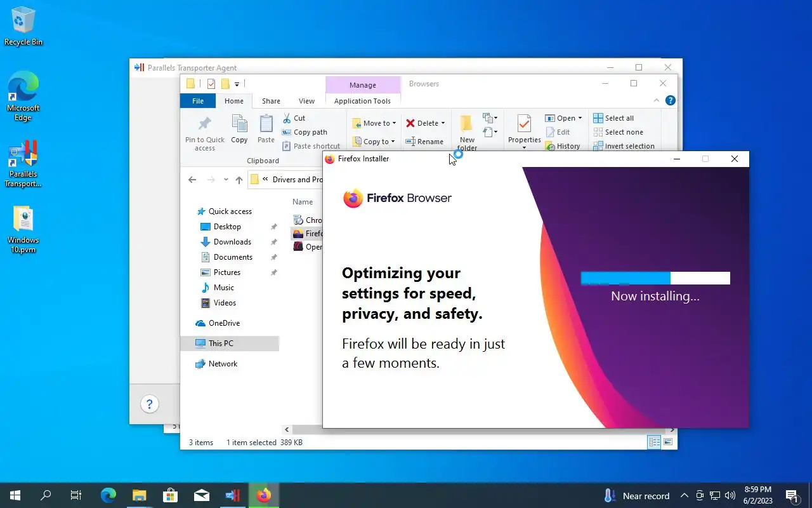This screenshot has height=508, width=812.
Task: Click History in the ribbon
Action: tap(563, 146)
